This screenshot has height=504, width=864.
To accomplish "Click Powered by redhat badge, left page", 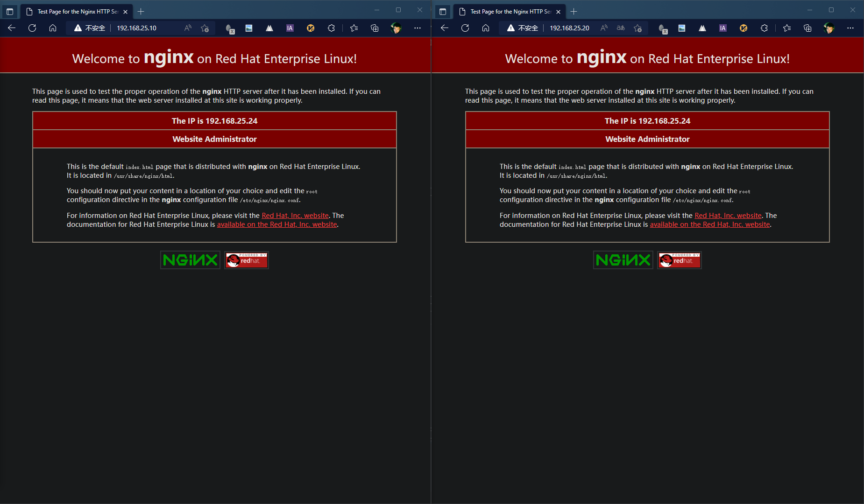I will pos(247,260).
